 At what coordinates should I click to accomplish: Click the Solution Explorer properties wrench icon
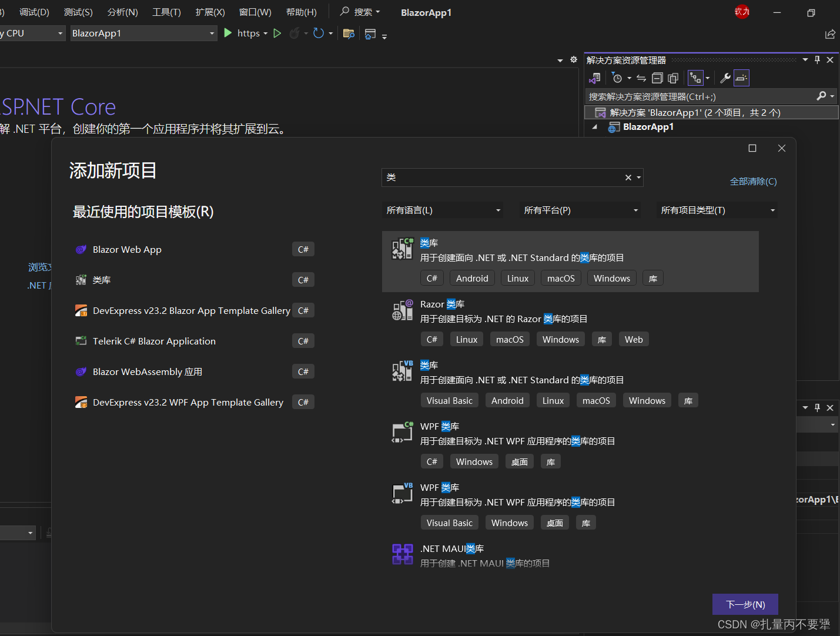[725, 78]
